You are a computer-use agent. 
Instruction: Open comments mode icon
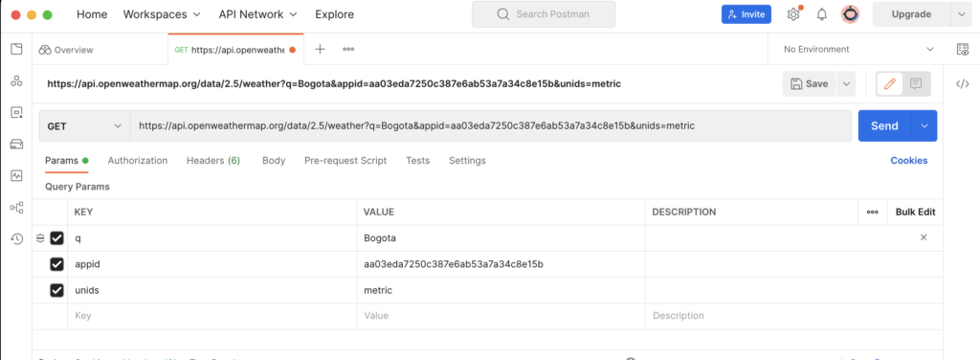coord(916,83)
